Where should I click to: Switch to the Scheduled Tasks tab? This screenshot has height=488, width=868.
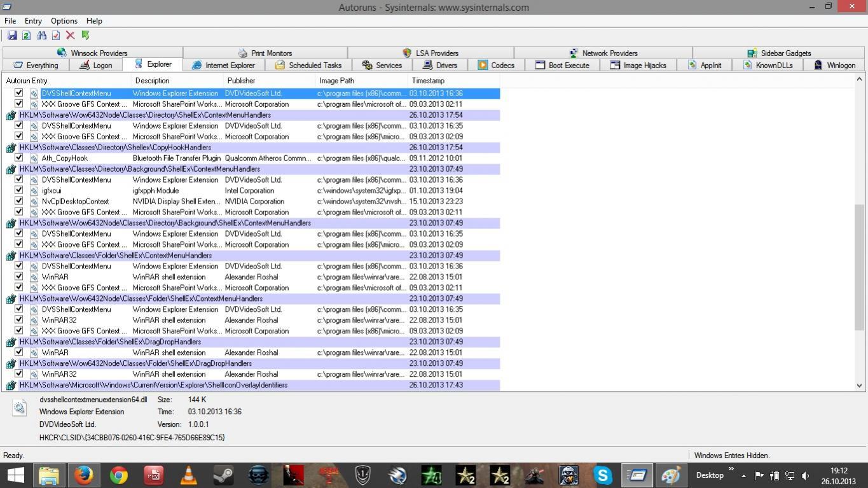pyautogui.click(x=308, y=66)
